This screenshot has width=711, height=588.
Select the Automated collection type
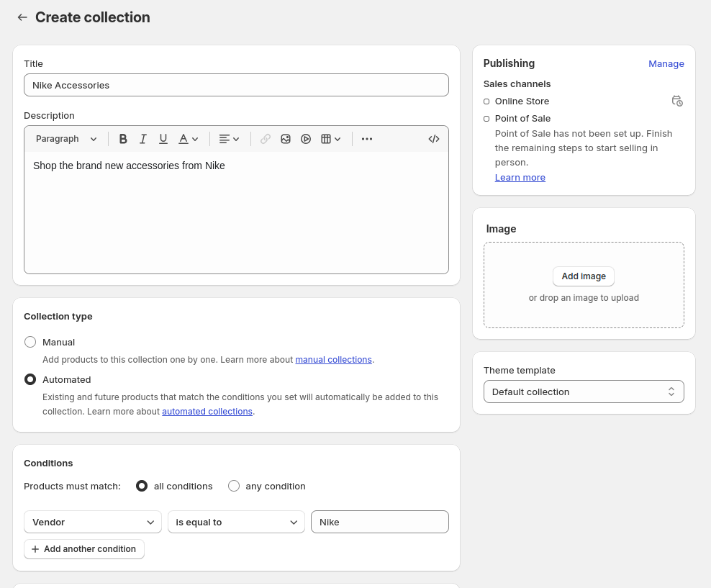(x=30, y=379)
